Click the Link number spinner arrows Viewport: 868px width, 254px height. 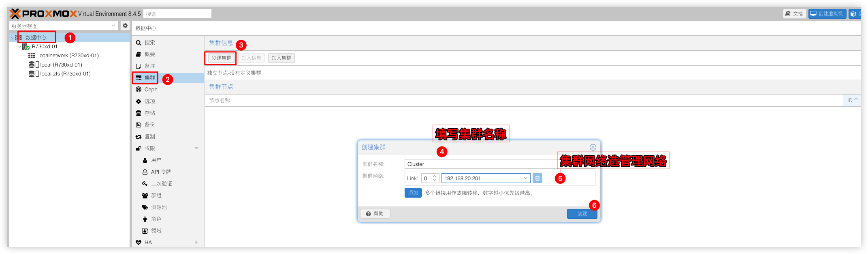point(435,179)
